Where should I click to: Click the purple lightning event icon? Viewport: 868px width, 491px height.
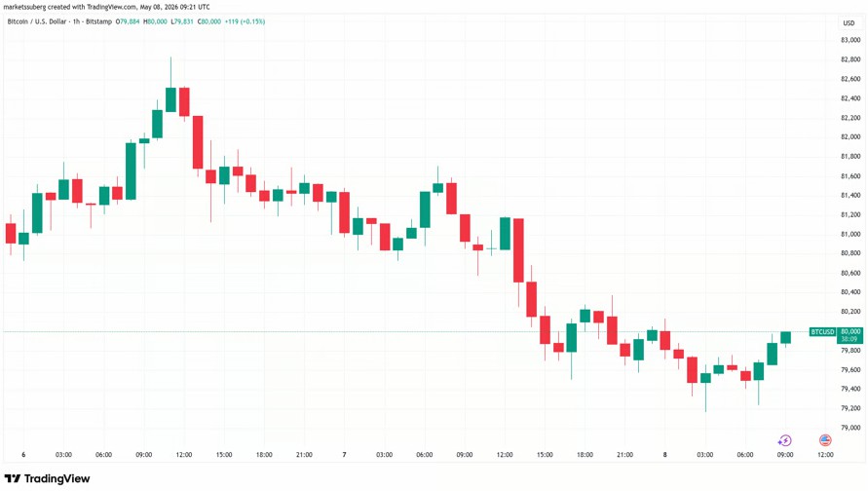[x=784, y=440]
